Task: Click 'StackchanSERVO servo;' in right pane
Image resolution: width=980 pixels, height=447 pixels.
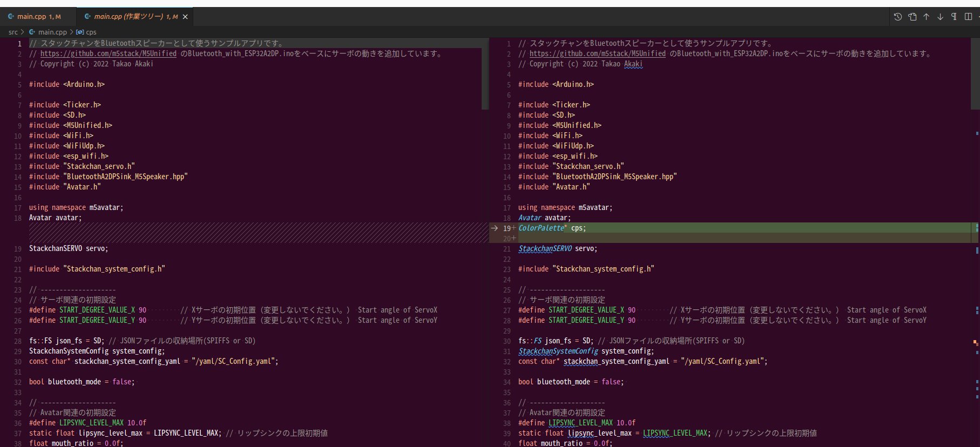Action: (558, 248)
